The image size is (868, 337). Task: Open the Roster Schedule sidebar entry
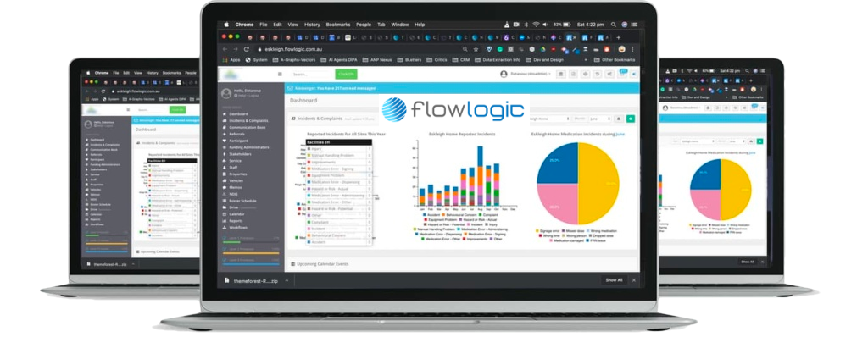242,201
